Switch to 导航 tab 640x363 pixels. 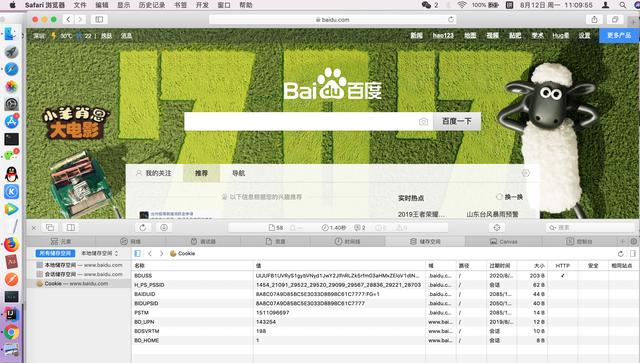point(239,173)
